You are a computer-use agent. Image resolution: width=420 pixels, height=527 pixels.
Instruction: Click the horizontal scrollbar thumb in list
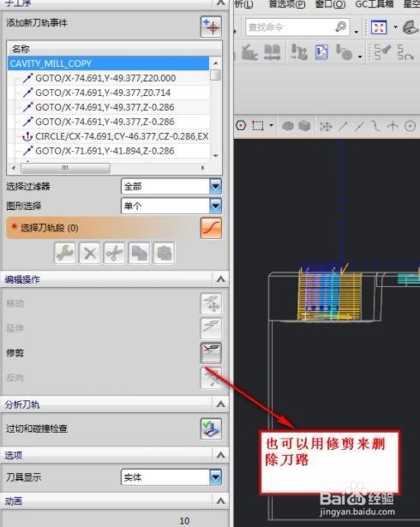point(65,167)
